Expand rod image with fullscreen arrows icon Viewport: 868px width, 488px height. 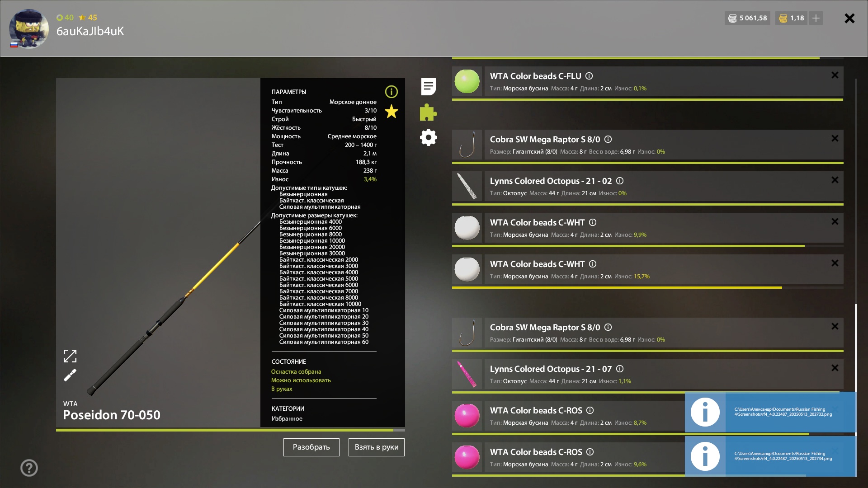pyautogui.click(x=70, y=356)
